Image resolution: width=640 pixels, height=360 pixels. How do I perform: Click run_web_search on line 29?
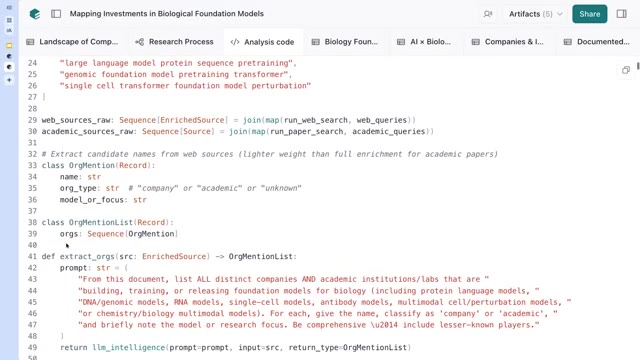(316, 120)
